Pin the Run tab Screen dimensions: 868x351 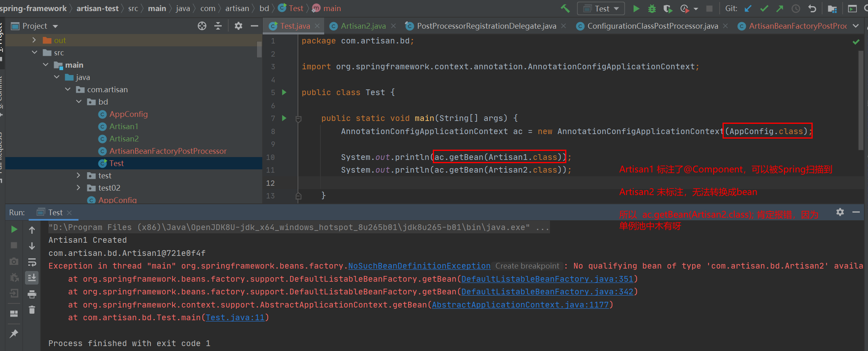click(14, 333)
